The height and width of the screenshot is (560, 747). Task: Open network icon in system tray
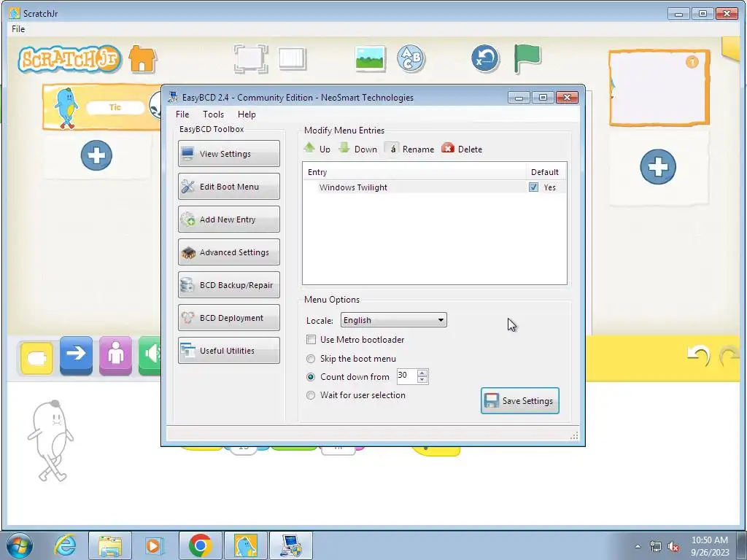pyautogui.click(x=656, y=546)
